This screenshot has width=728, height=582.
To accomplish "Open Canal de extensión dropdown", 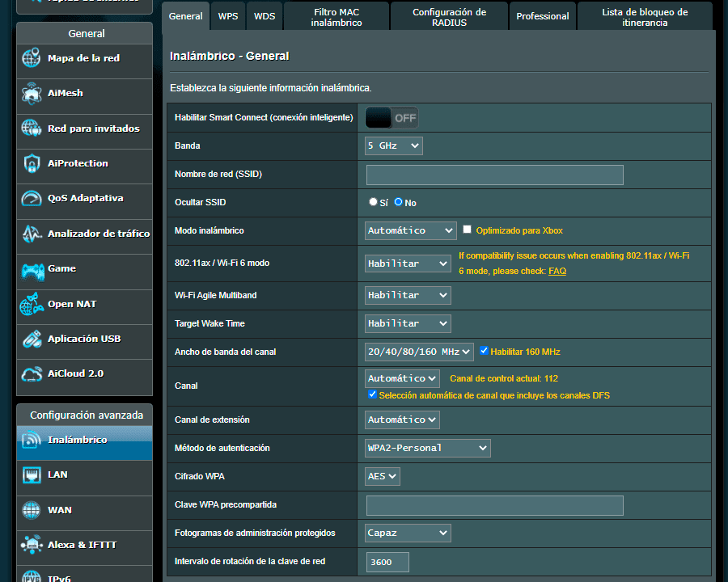I will click(x=402, y=420).
